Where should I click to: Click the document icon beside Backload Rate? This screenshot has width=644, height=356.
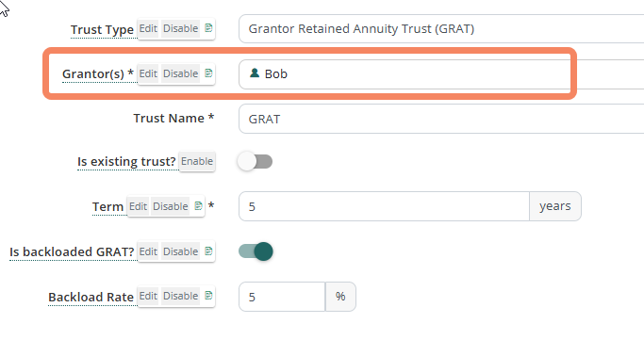point(208,296)
